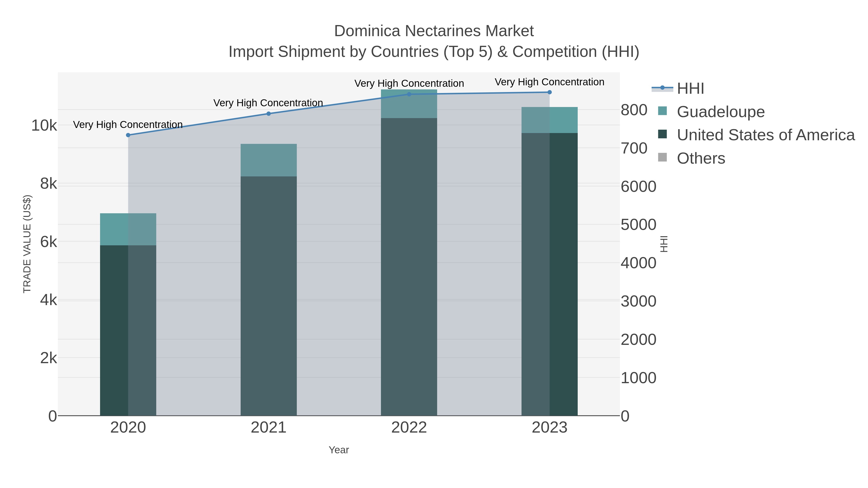The image size is (868, 488).
Task: Click Very High Concentration label above 2020
Action: pos(128,125)
